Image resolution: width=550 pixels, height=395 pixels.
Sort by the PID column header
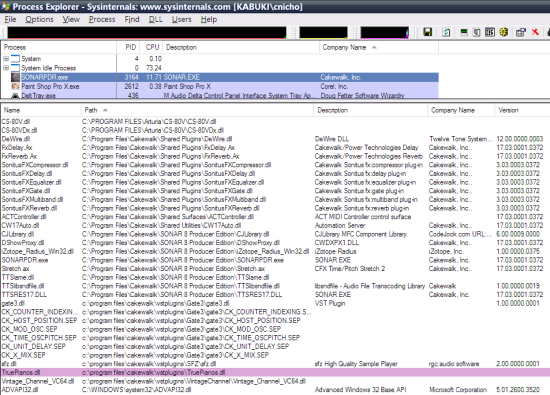128,47
